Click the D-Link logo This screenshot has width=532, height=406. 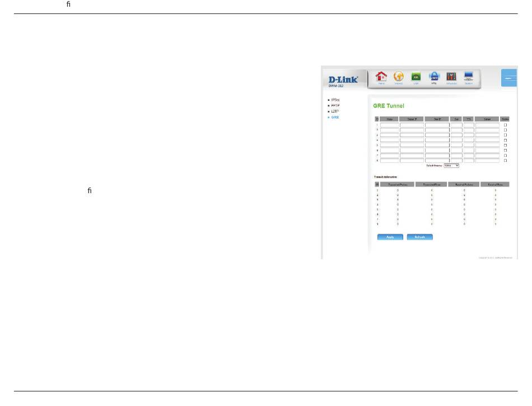343,80
